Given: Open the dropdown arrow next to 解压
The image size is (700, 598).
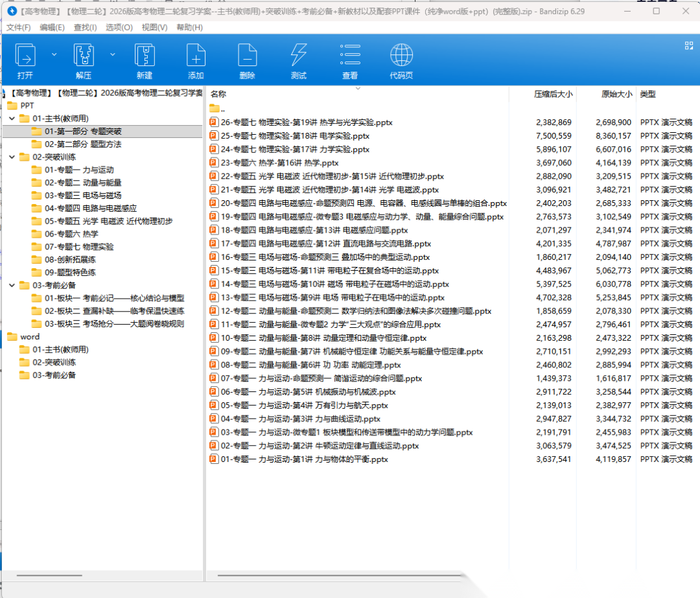Looking at the screenshot, I should coord(113,54).
